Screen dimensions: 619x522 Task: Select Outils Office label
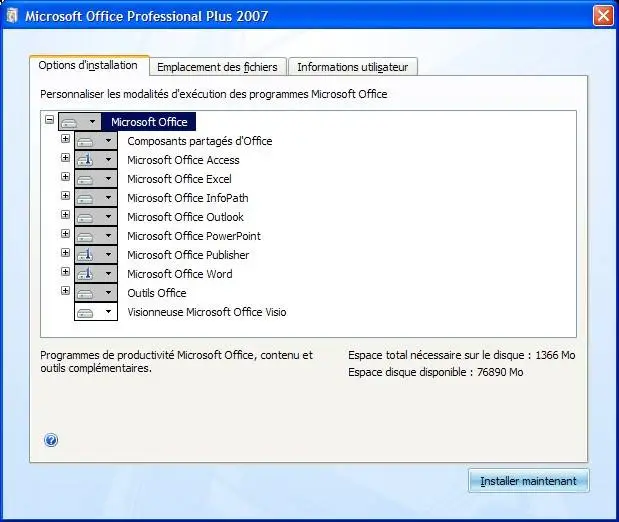(x=157, y=293)
